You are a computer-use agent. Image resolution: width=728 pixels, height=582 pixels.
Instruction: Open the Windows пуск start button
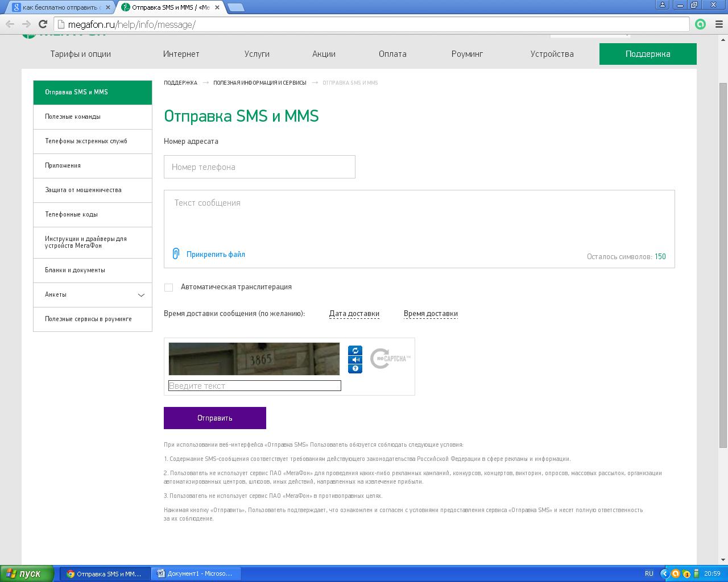(x=27, y=573)
